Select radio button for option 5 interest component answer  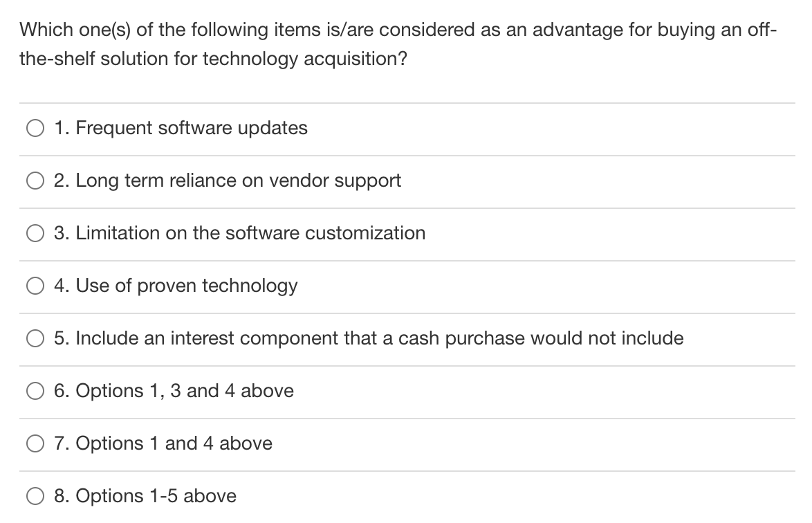point(35,338)
